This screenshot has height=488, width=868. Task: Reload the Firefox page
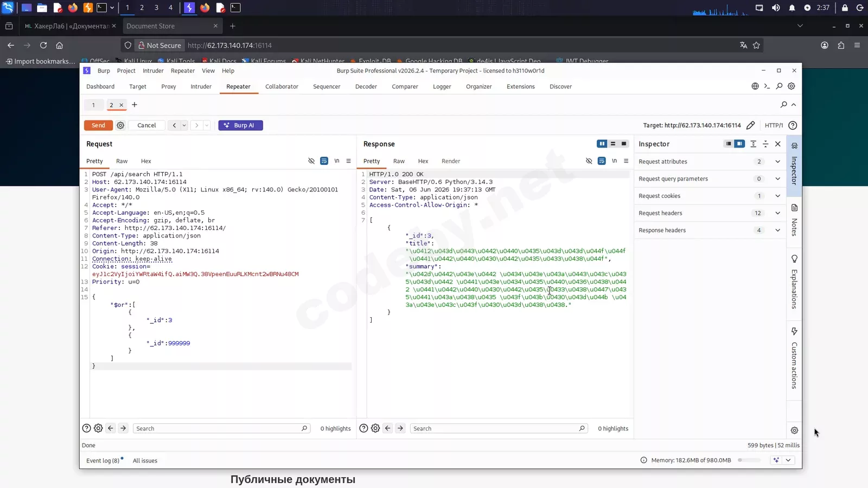pos(43,46)
